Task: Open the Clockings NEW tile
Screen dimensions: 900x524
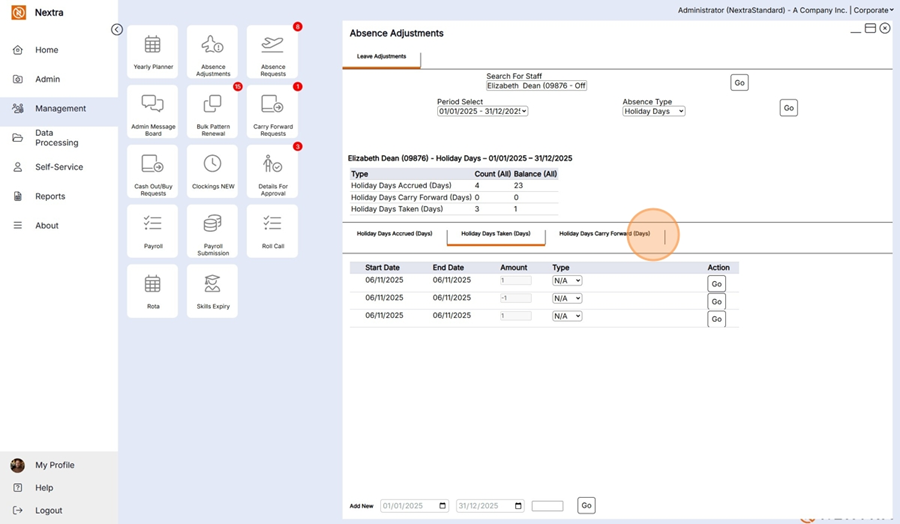Action: pos(212,171)
